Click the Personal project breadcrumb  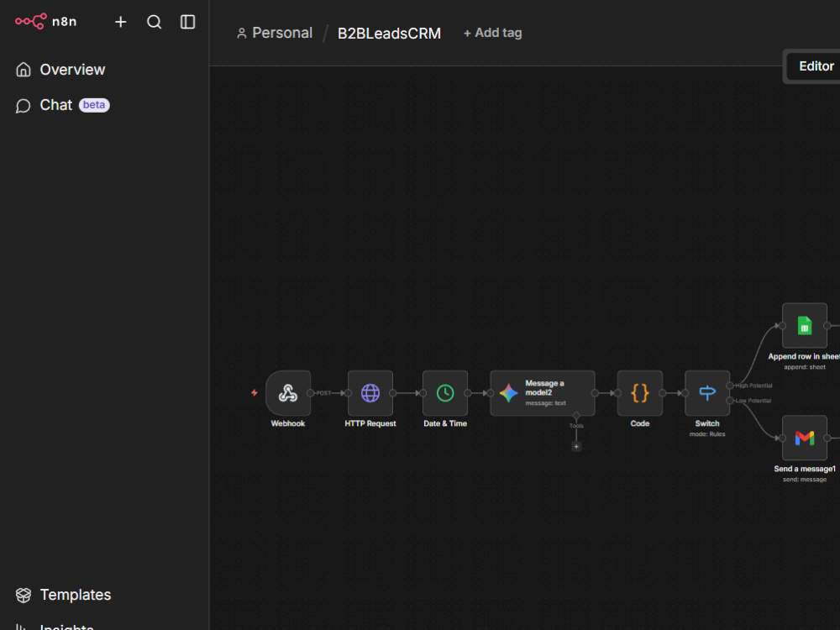pyautogui.click(x=275, y=34)
